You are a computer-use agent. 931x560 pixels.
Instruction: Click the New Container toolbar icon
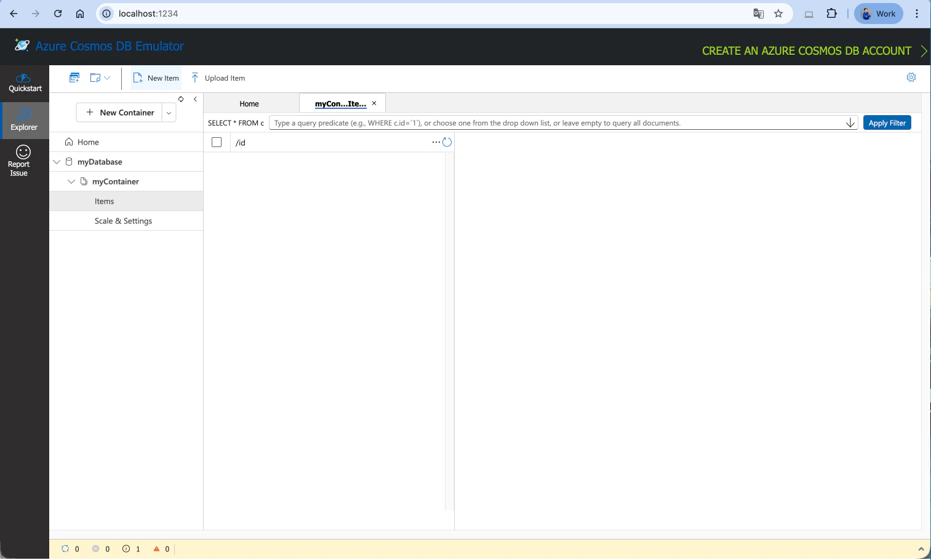(x=74, y=78)
